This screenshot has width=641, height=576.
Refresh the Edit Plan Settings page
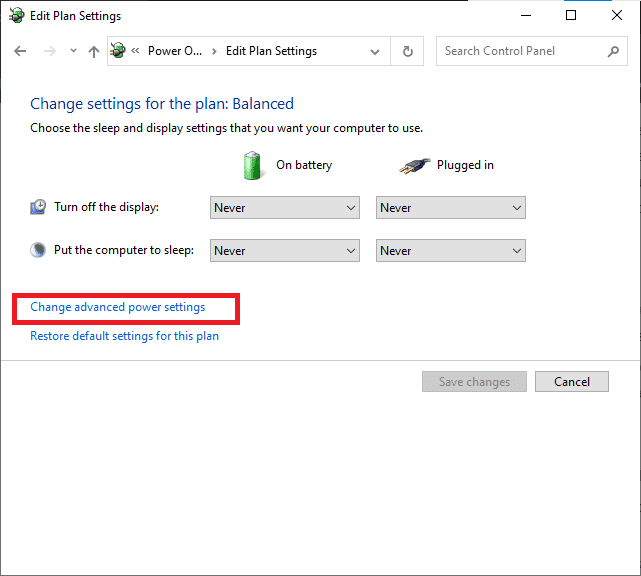tap(407, 51)
